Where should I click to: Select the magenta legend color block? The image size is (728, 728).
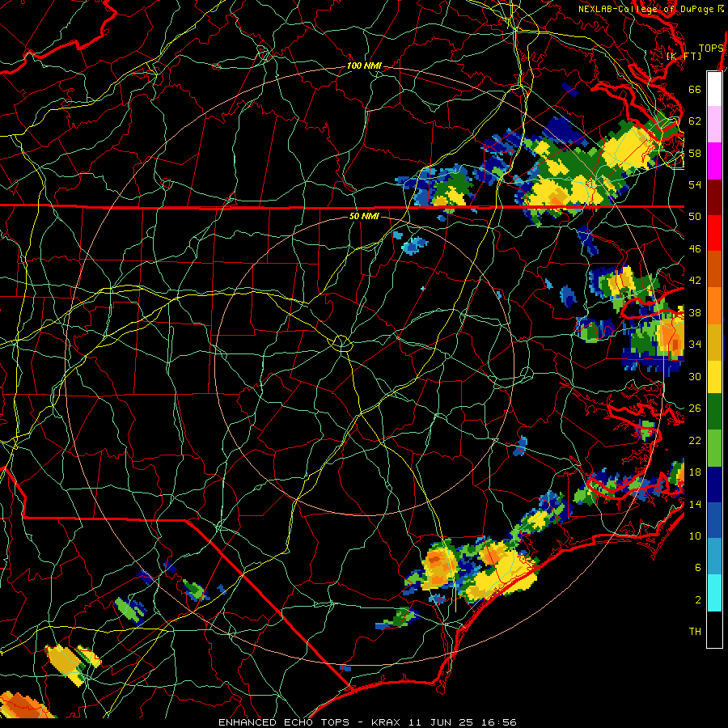pos(714,161)
